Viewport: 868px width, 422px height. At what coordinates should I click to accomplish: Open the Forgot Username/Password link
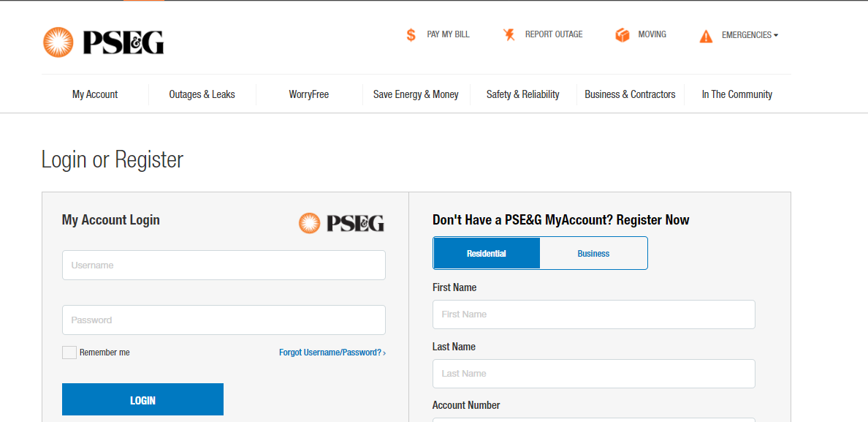[x=332, y=352]
